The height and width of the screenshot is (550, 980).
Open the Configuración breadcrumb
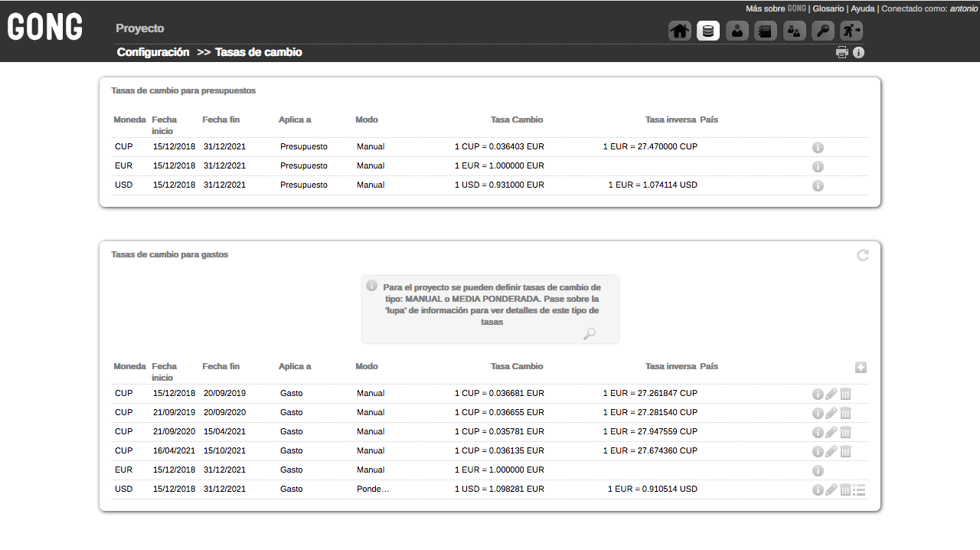tap(153, 52)
